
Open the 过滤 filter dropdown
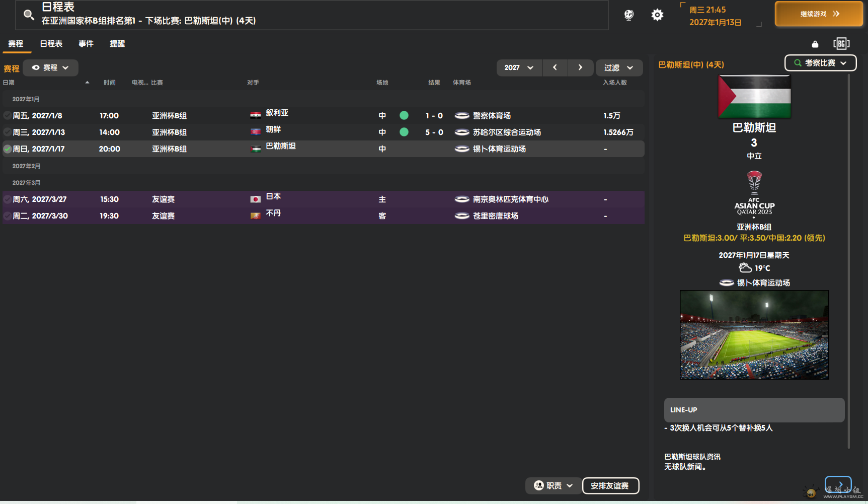(x=619, y=67)
